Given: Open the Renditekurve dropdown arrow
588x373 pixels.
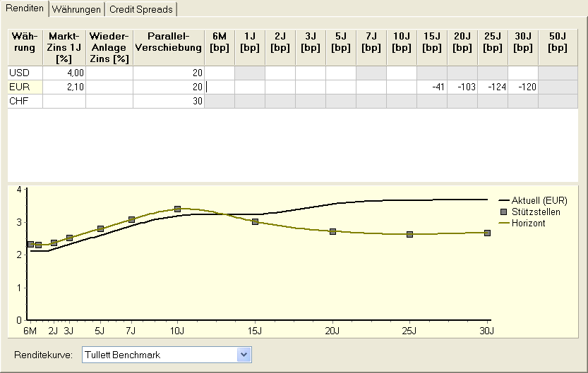Looking at the screenshot, I should 244,355.
